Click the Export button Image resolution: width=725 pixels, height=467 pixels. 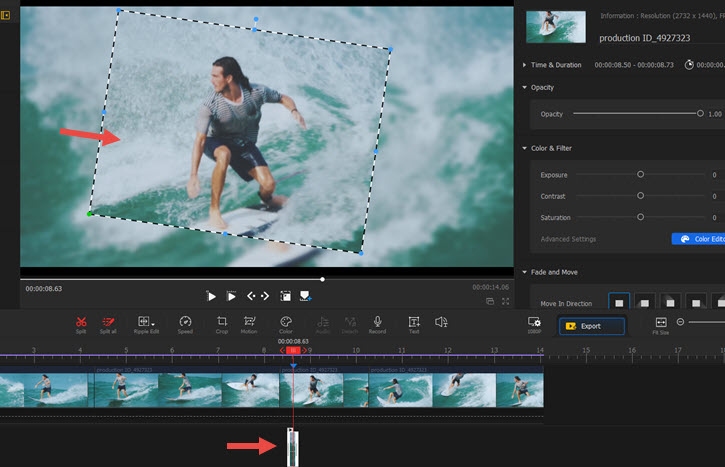[591, 326]
